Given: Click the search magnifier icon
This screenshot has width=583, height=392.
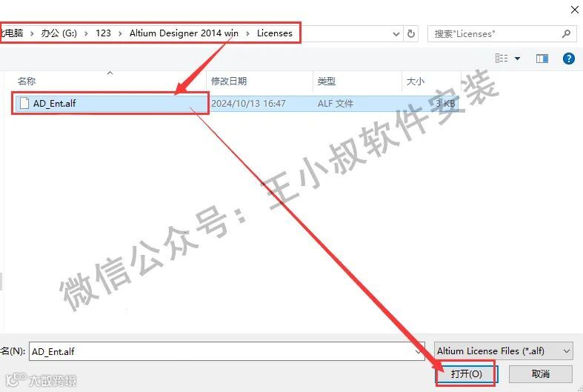Looking at the screenshot, I should point(566,34).
